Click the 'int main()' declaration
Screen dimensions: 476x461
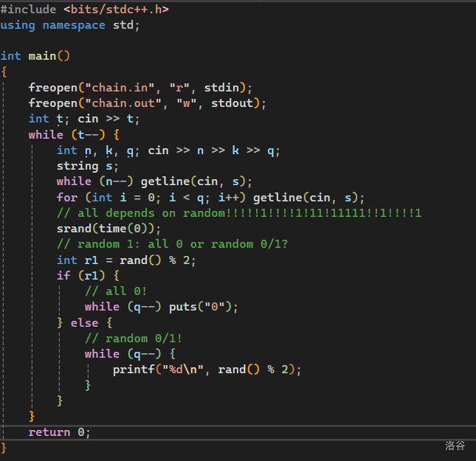point(35,56)
